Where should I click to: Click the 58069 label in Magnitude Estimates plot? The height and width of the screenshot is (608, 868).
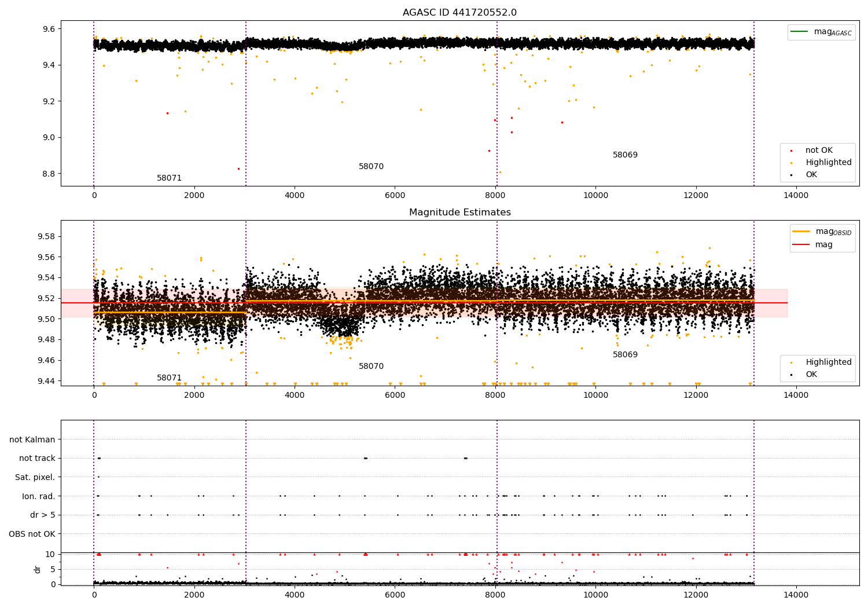click(x=625, y=355)
